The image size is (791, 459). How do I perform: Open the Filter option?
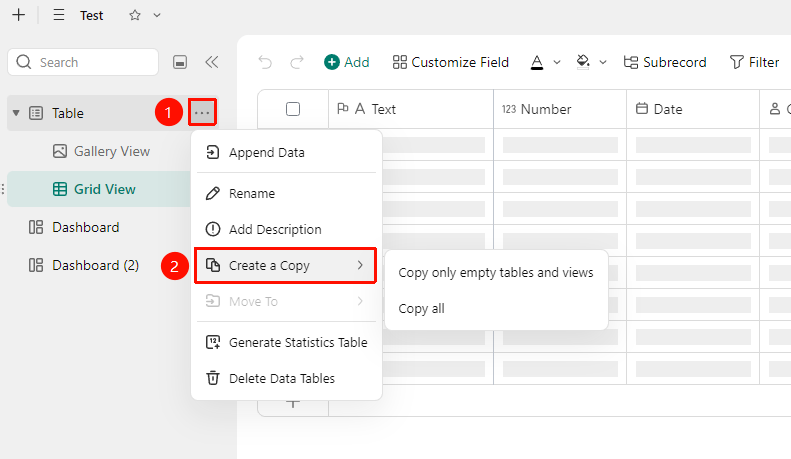coord(754,62)
